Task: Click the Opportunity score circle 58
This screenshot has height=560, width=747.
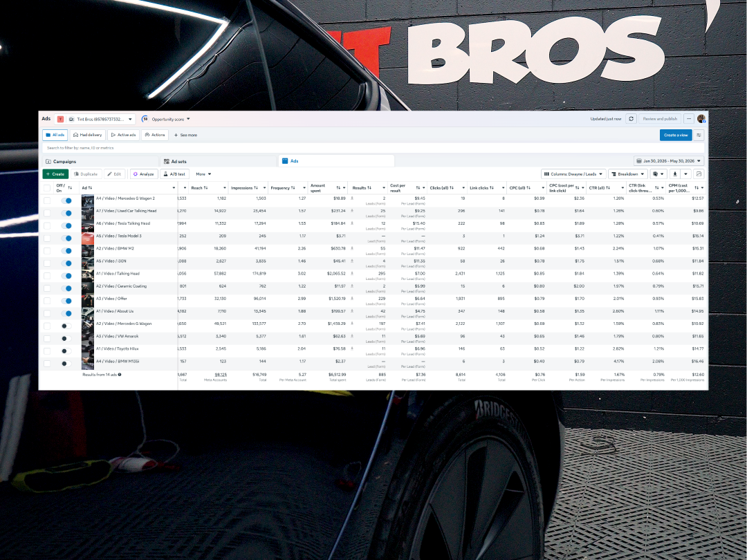Action: point(145,119)
